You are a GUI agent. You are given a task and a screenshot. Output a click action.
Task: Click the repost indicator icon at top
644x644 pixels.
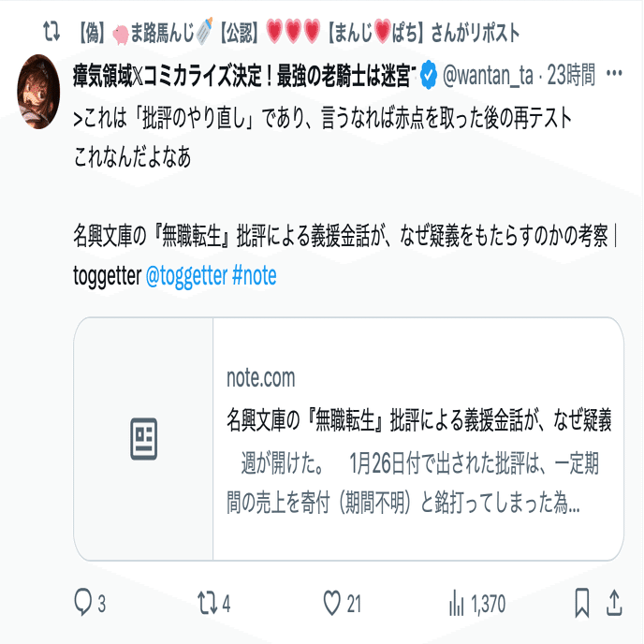[51, 32]
